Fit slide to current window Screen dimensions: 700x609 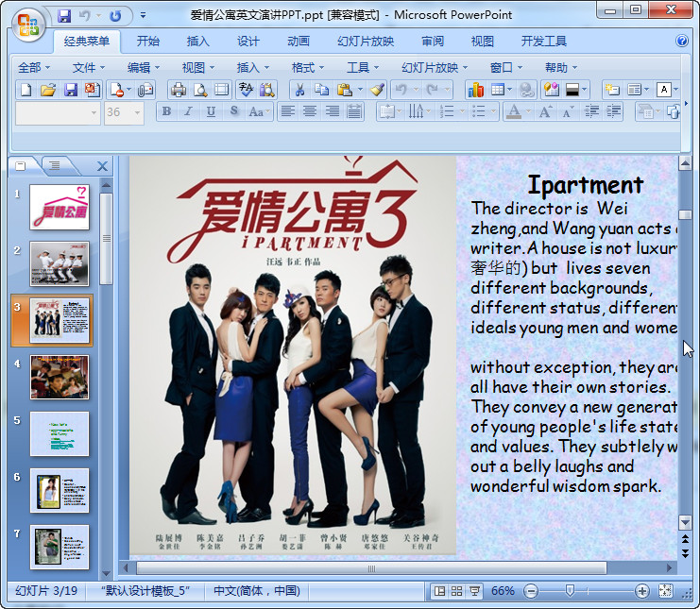pos(665,591)
